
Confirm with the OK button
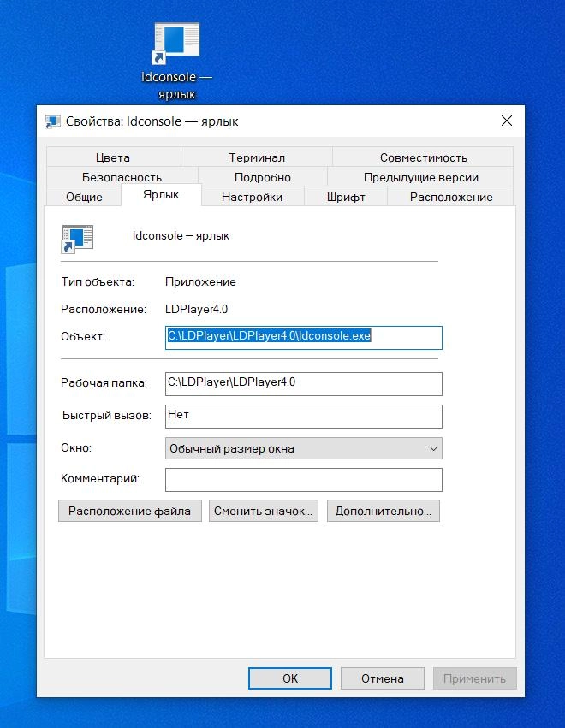click(x=290, y=678)
